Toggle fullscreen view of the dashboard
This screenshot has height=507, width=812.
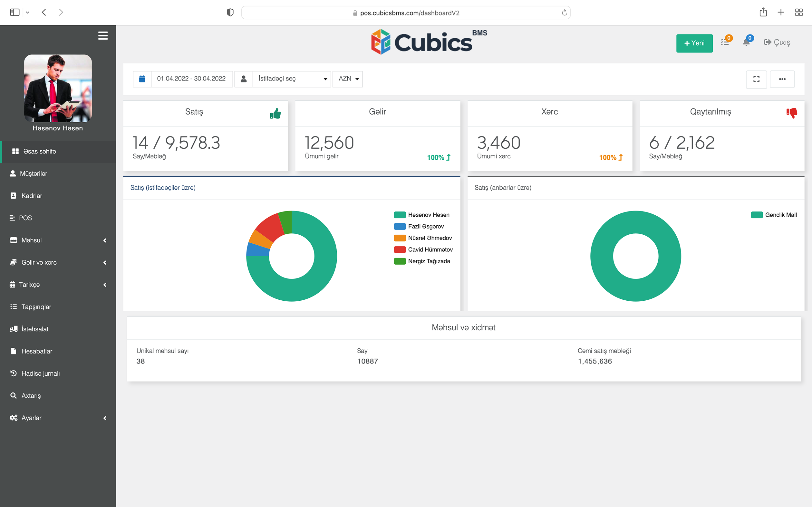pyautogui.click(x=757, y=79)
